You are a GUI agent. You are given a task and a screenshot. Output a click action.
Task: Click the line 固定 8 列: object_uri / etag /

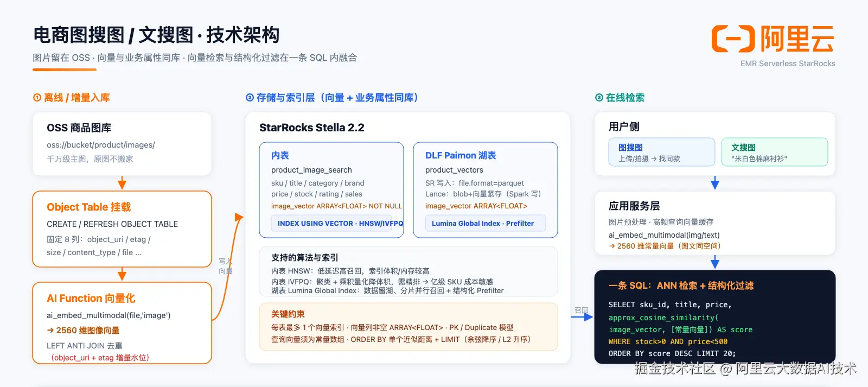coord(99,239)
